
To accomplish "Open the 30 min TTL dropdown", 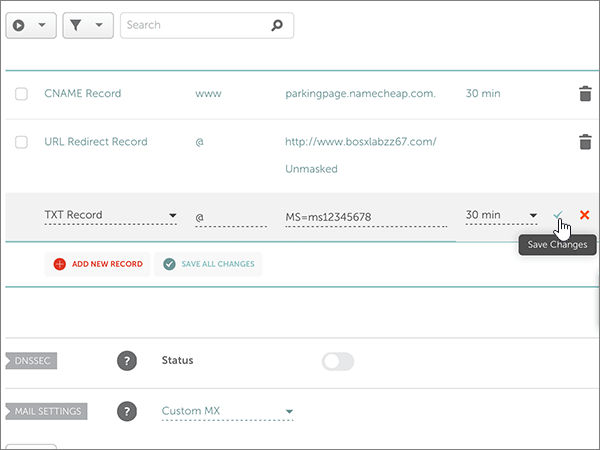I will [501, 215].
